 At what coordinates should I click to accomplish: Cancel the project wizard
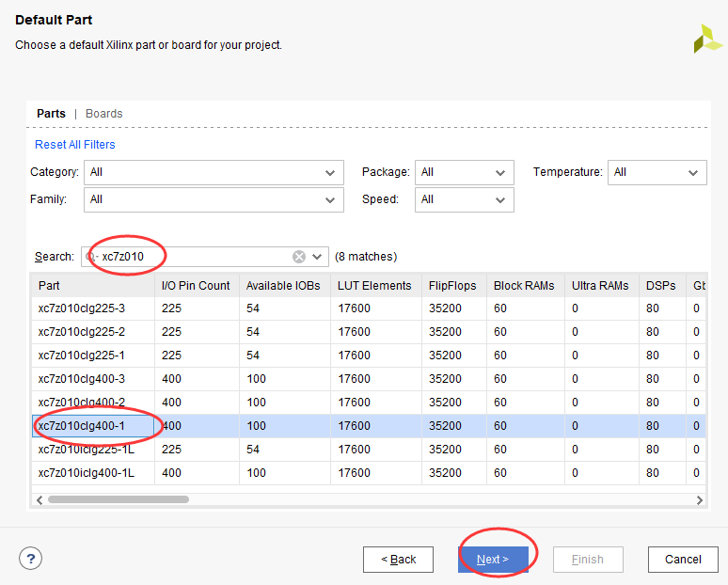point(683,560)
